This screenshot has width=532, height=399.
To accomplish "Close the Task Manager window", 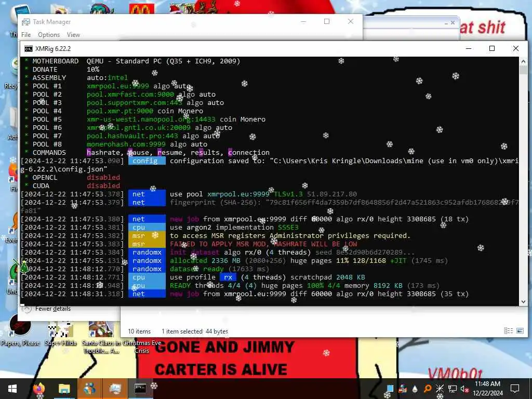I will pyautogui.click(x=351, y=22).
